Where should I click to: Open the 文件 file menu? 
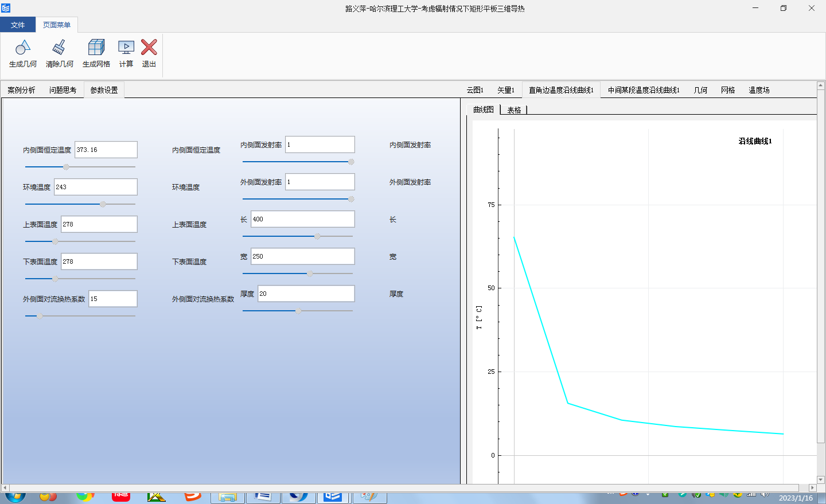(18, 25)
